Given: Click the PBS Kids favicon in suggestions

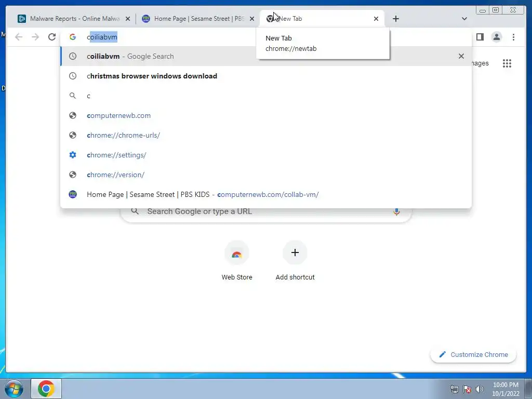Looking at the screenshot, I should click(x=73, y=194).
